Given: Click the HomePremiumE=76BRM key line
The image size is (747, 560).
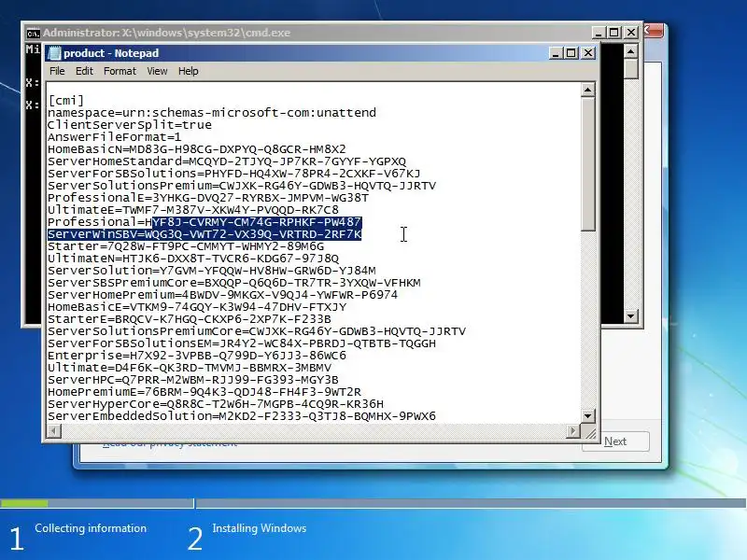Looking at the screenshot, I should click(204, 392).
